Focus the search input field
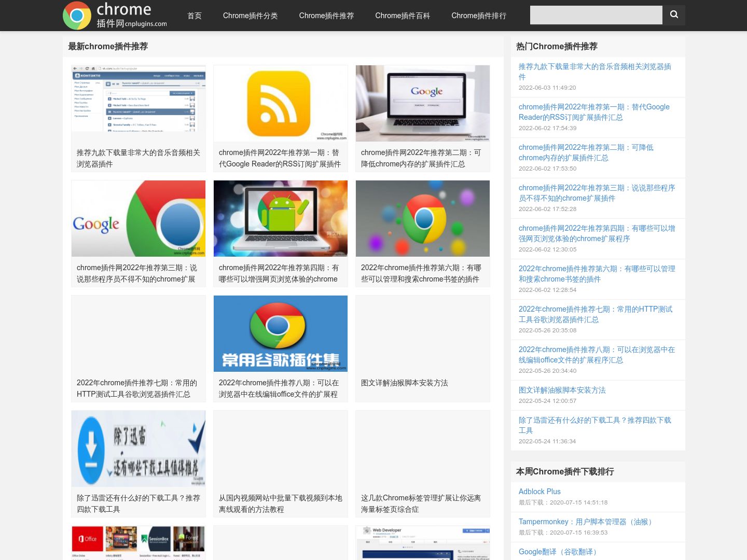This screenshot has height=560, width=747. pyautogui.click(x=596, y=15)
